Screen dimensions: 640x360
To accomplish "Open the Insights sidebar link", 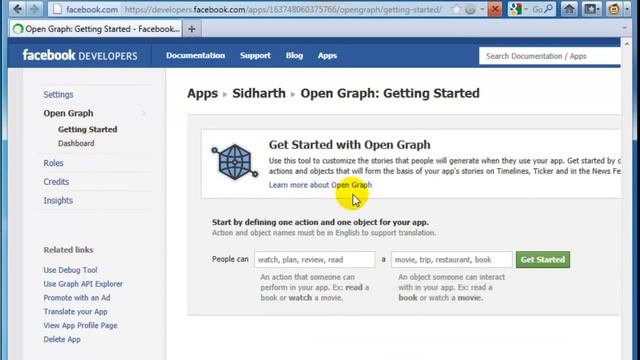I will (58, 200).
